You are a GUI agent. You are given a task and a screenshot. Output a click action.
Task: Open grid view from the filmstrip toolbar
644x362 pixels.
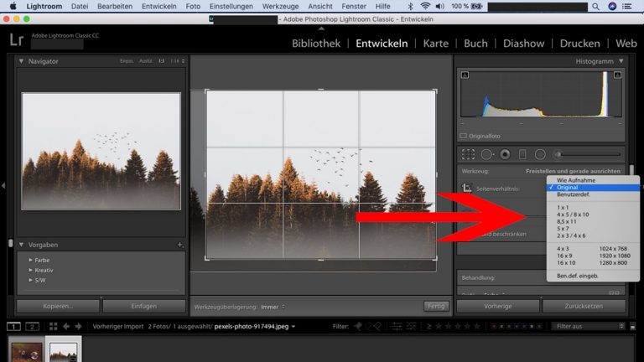53,326
